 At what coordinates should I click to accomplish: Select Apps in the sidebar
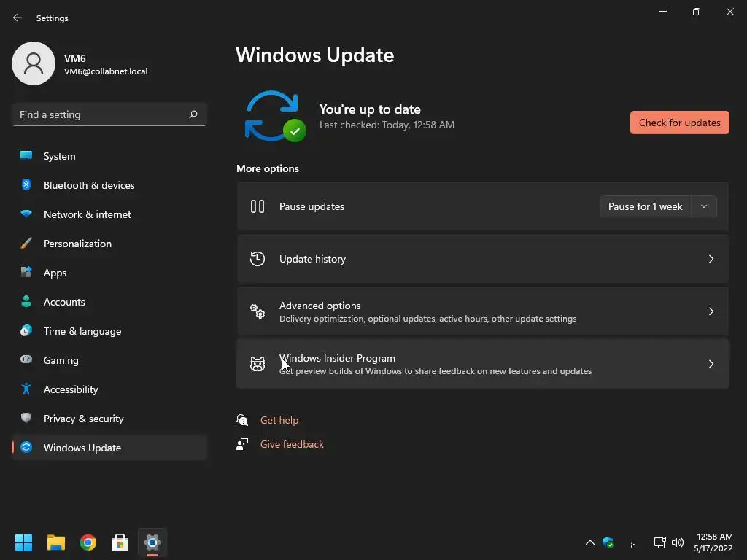109,273
